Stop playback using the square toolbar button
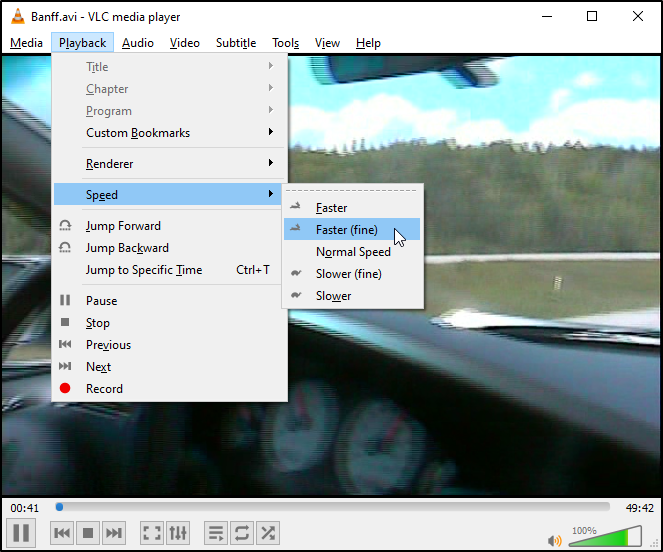The image size is (663, 552). pyautogui.click(x=88, y=533)
